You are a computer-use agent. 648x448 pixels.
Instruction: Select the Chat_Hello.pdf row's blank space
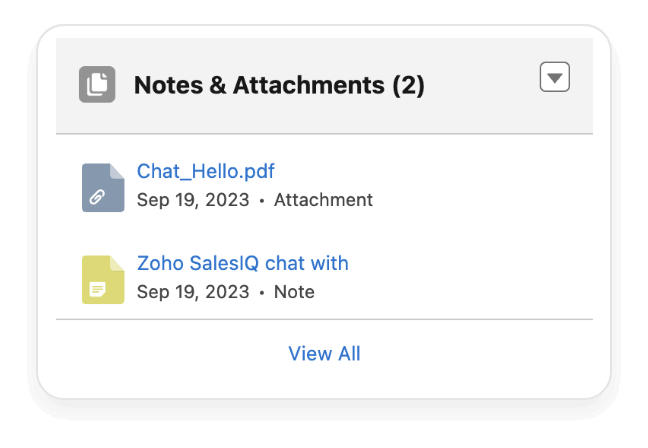pos(480,186)
